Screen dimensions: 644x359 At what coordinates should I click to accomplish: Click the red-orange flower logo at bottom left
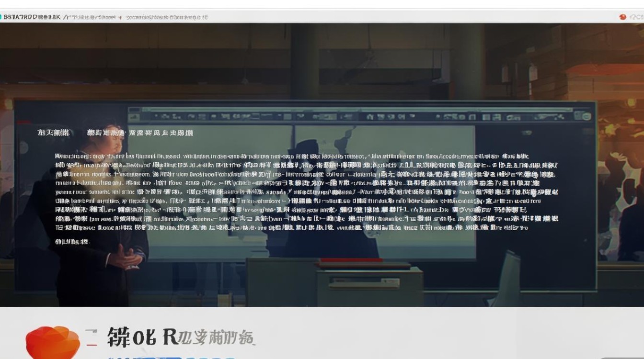52,342
